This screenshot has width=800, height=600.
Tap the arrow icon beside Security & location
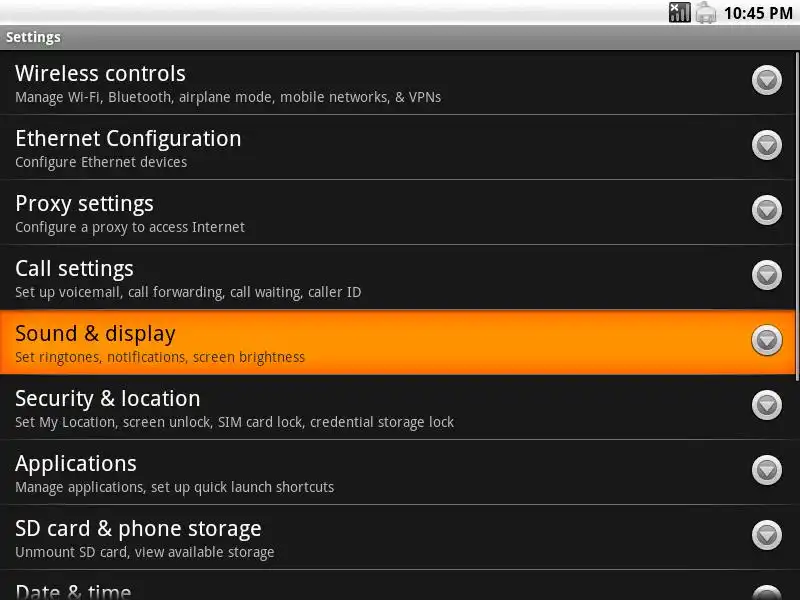tap(767, 406)
